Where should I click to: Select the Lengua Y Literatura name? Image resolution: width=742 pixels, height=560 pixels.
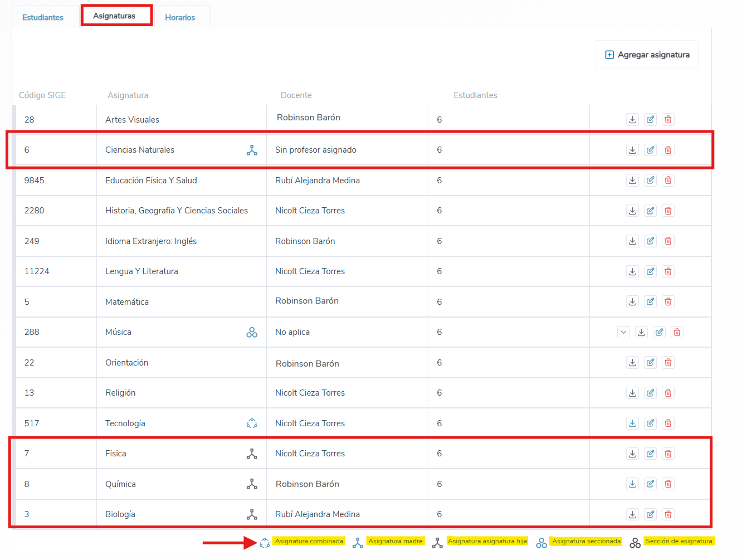[141, 271]
